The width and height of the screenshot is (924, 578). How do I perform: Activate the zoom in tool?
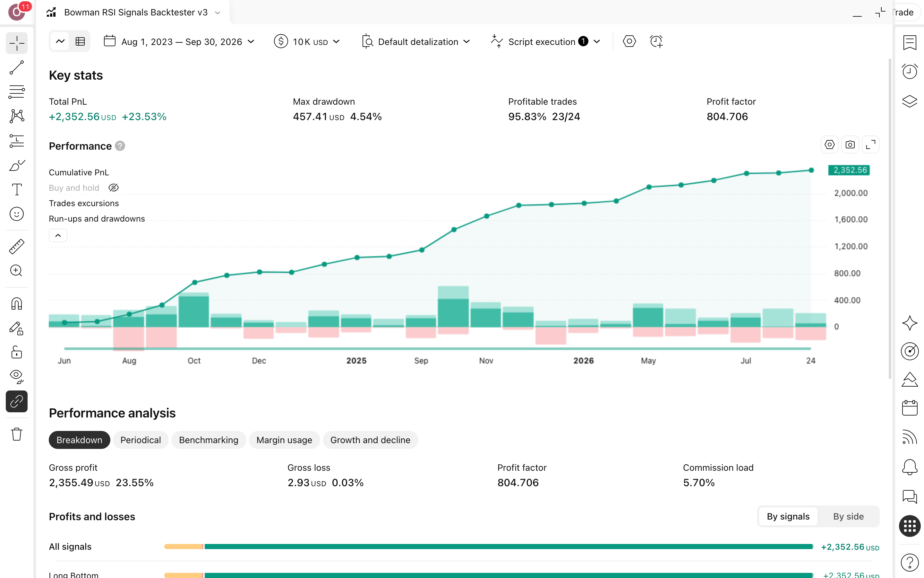pos(17,271)
